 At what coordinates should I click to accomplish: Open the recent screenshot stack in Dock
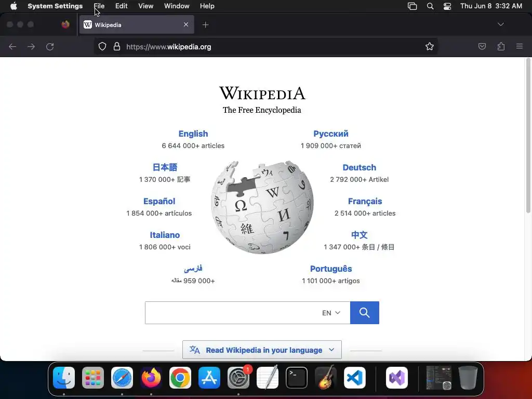pyautogui.click(x=438, y=378)
